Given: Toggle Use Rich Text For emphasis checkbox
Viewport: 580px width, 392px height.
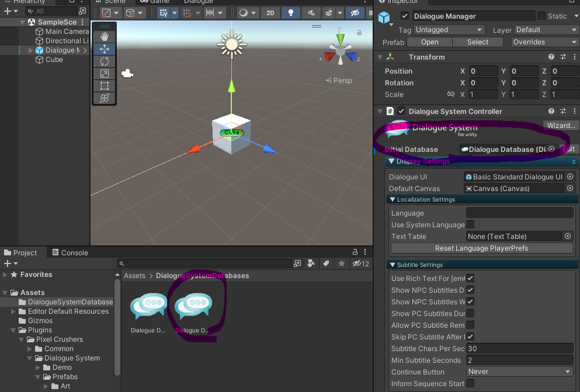Looking at the screenshot, I should (470, 278).
